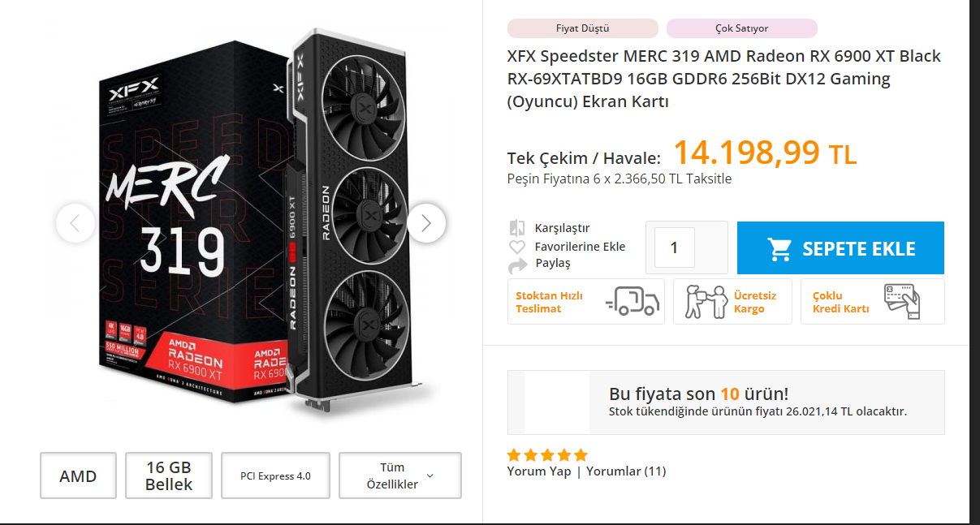
Task: Click the next image arrow
Action: 426,222
